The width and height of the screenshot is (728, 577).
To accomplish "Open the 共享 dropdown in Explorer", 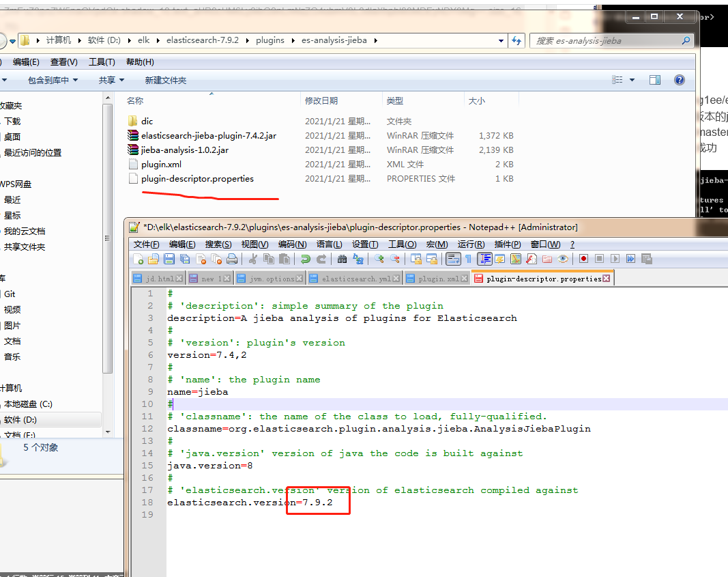I will pos(111,81).
